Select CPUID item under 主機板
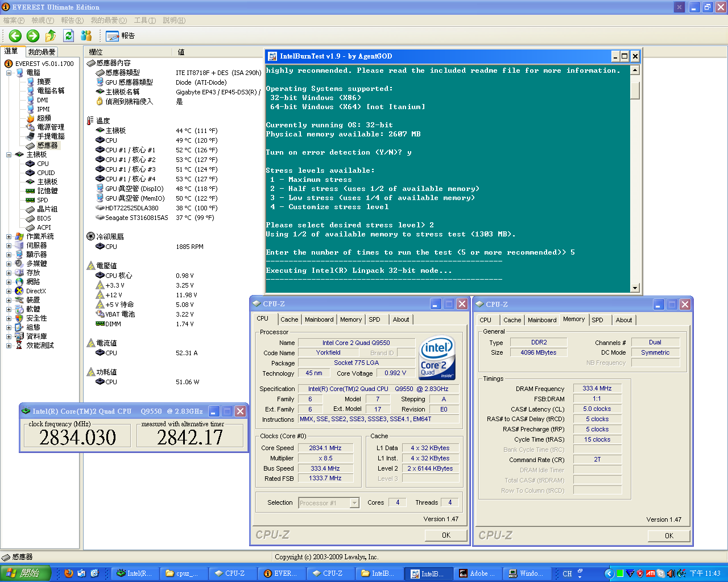 (x=46, y=173)
